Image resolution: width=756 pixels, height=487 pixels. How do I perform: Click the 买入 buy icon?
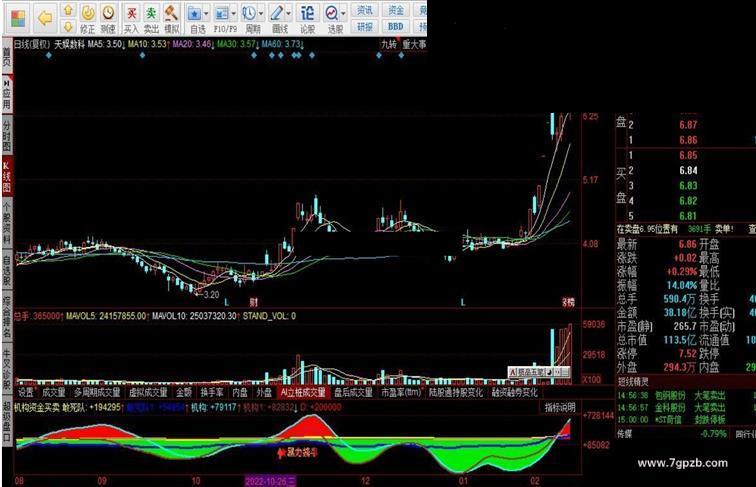(131, 20)
